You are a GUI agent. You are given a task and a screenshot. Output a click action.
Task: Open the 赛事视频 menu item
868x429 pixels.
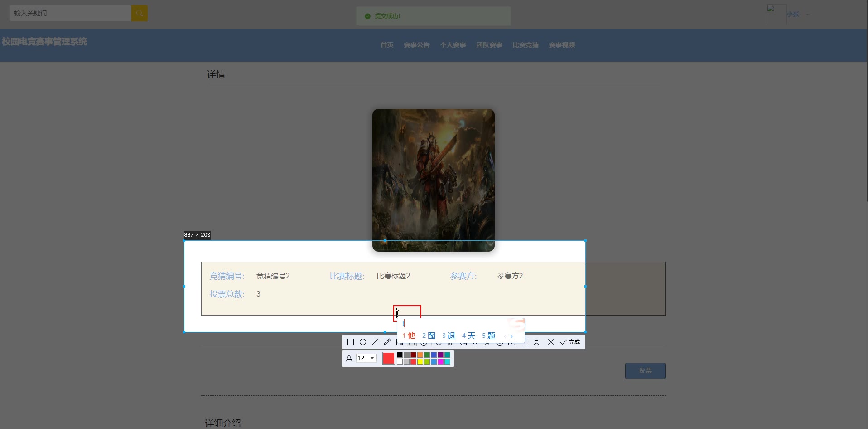tap(562, 45)
